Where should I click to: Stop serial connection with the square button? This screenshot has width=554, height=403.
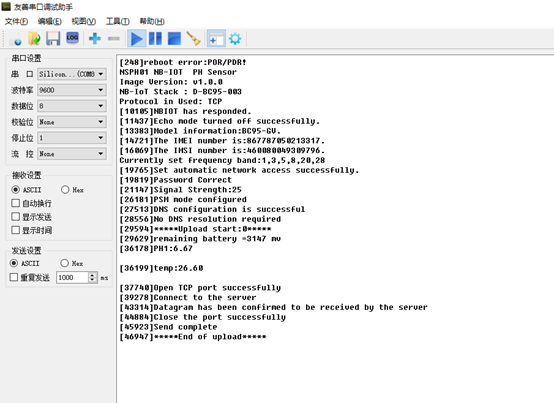(x=174, y=38)
